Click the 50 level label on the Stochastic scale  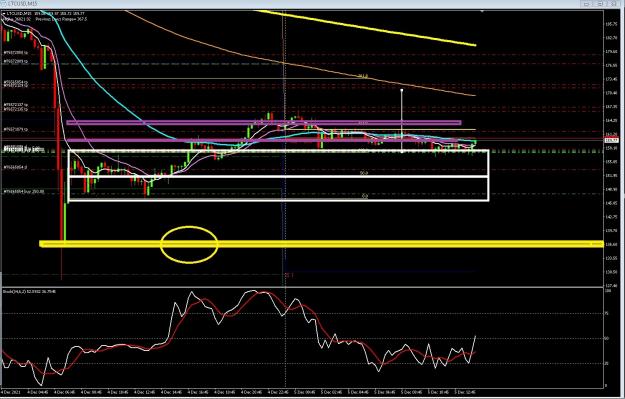[x=608, y=338]
